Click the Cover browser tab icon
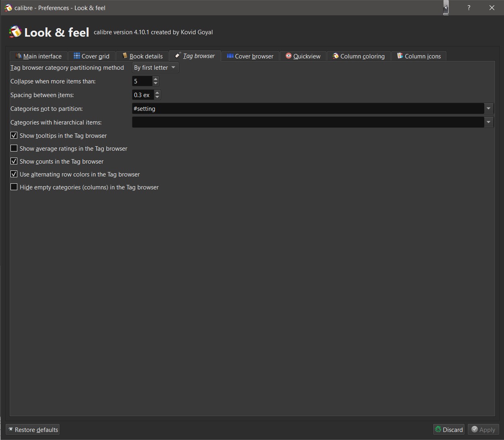Screen dimensions: 504x440 click(x=230, y=56)
